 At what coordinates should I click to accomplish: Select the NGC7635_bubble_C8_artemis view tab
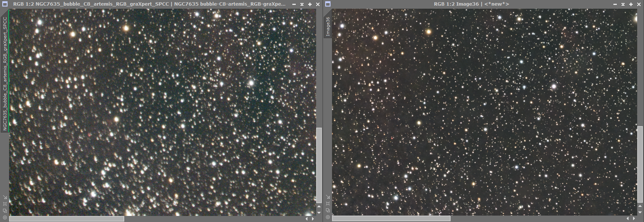5,72
